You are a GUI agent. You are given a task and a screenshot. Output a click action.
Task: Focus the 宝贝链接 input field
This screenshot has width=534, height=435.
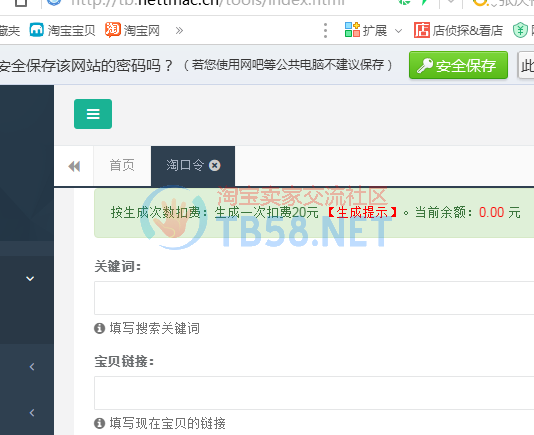314,393
